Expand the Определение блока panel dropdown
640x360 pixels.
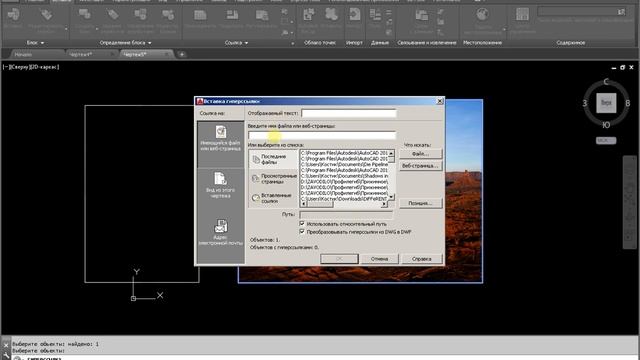125,42
